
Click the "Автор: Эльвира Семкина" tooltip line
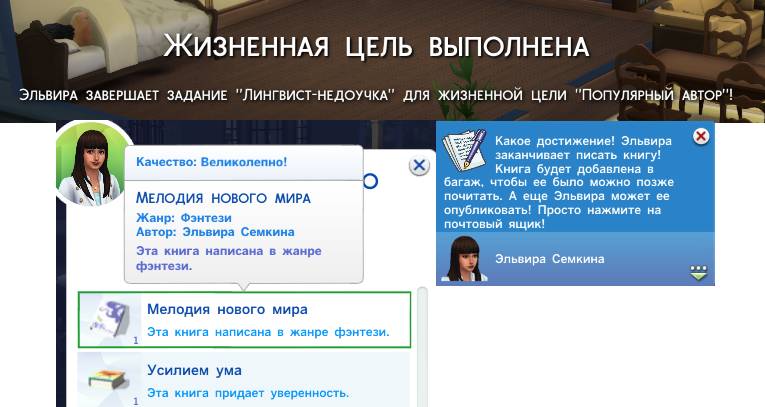click(x=215, y=232)
